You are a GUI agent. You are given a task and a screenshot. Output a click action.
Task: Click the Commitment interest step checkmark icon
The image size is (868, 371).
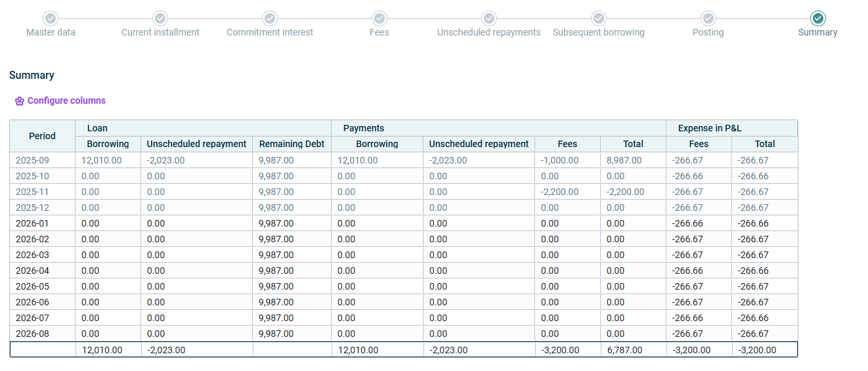coord(270,18)
